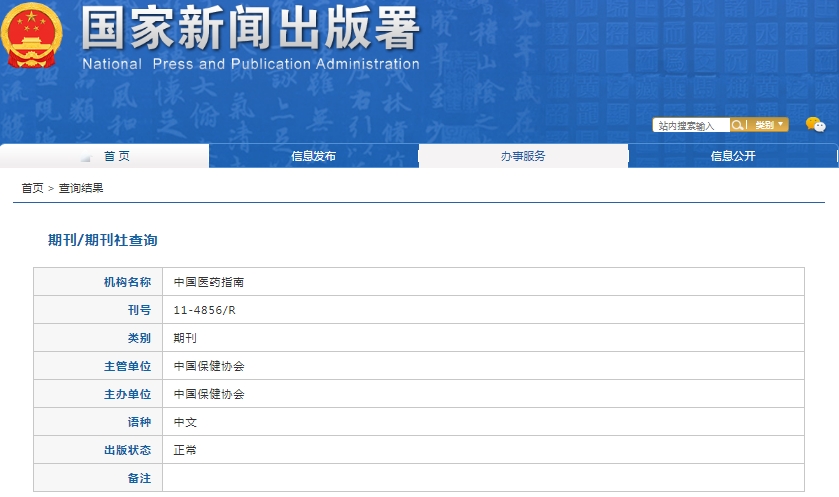The width and height of the screenshot is (839, 497).
Task: Click the 语种 value 中文
Action: 185,422
